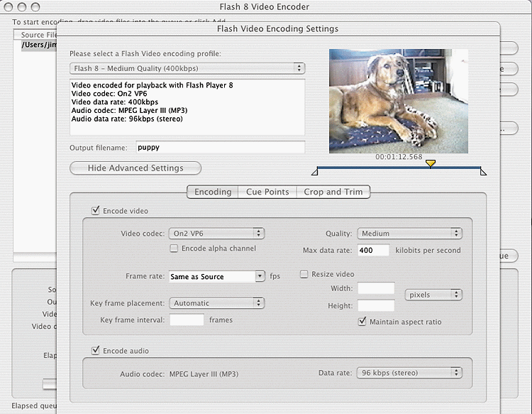Switch to the Encoding tab
The width and height of the screenshot is (532, 414).
213,192
